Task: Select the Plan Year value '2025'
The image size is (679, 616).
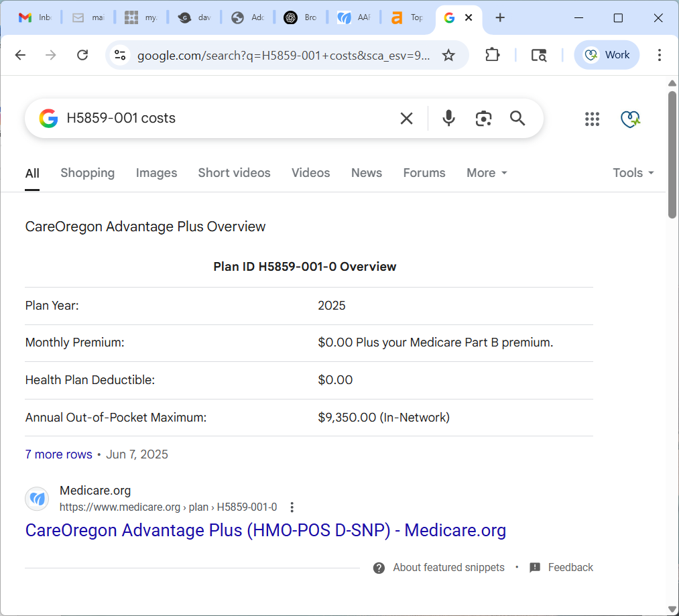Action: [332, 306]
